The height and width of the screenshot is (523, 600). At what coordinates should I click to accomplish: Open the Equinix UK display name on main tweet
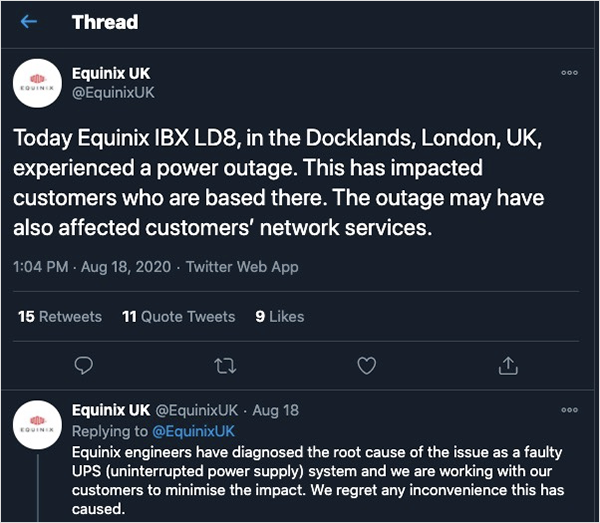click(x=112, y=73)
